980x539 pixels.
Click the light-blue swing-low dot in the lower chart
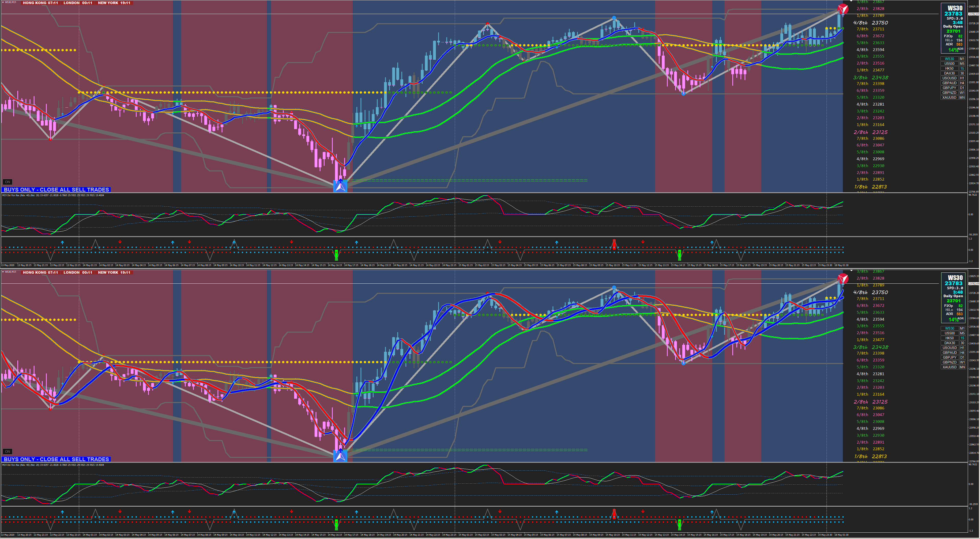pos(683,363)
